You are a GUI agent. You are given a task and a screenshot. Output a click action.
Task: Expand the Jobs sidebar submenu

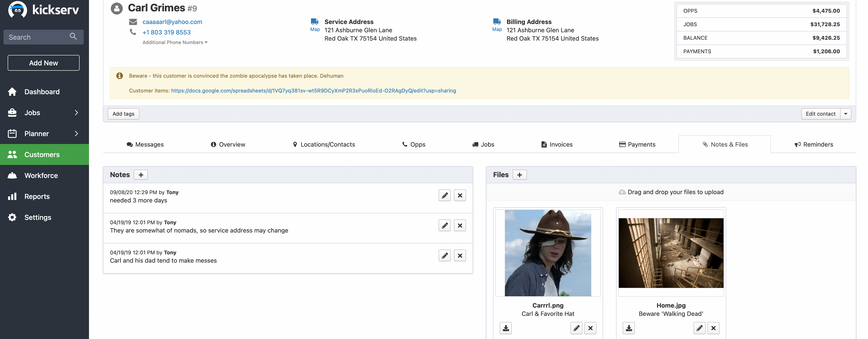point(76,113)
